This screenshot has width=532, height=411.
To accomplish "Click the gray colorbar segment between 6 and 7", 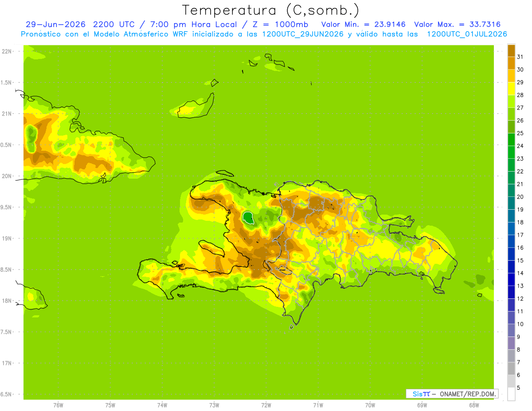I will 511,368.
